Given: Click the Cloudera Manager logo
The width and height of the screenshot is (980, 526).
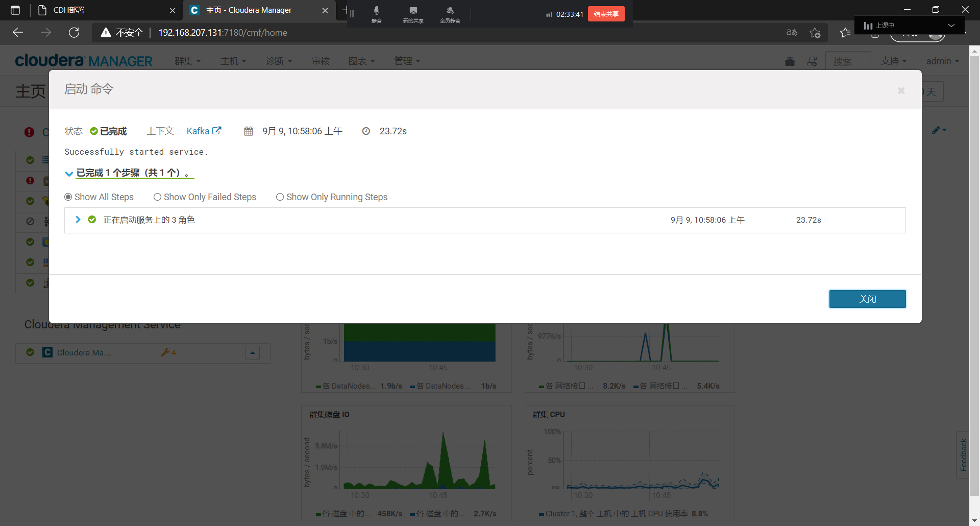Looking at the screenshot, I should [x=84, y=61].
